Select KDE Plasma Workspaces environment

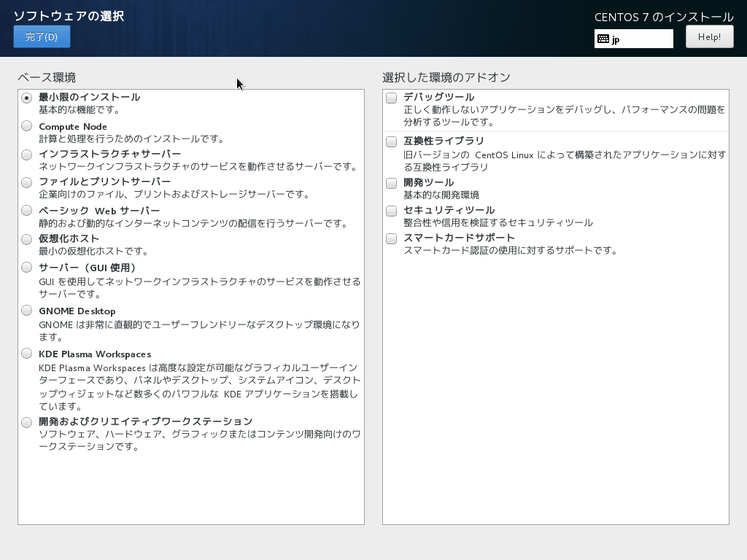click(x=27, y=354)
